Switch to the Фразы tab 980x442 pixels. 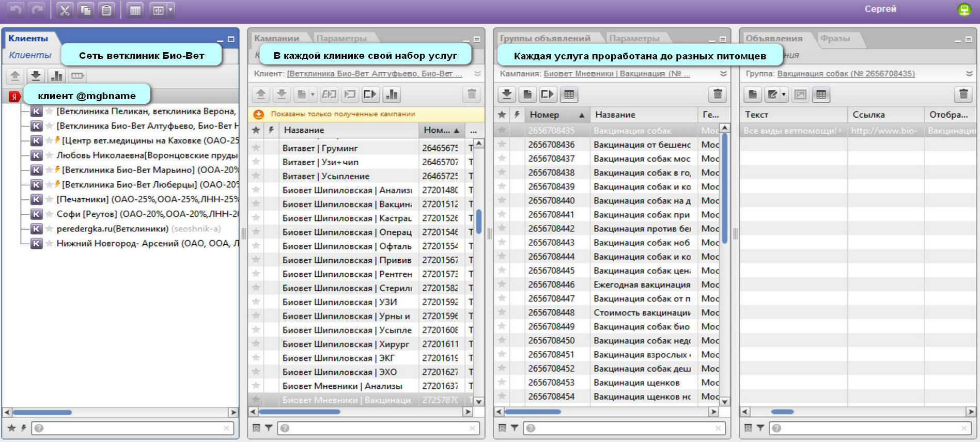[x=835, y=38]
